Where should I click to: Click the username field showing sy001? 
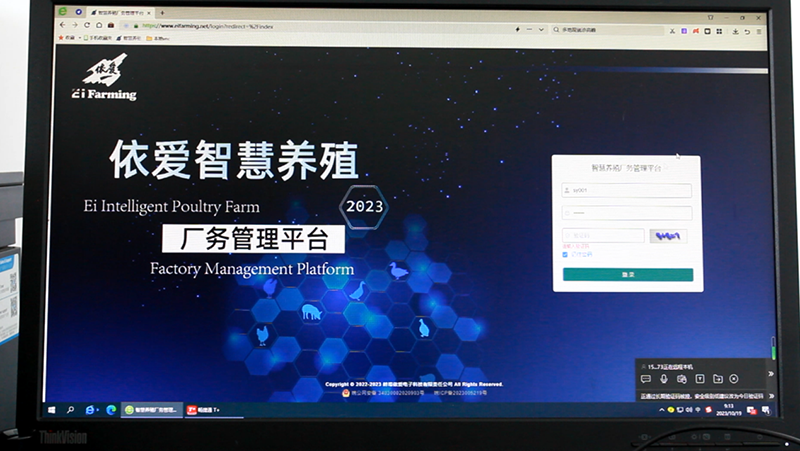point(627,190)
